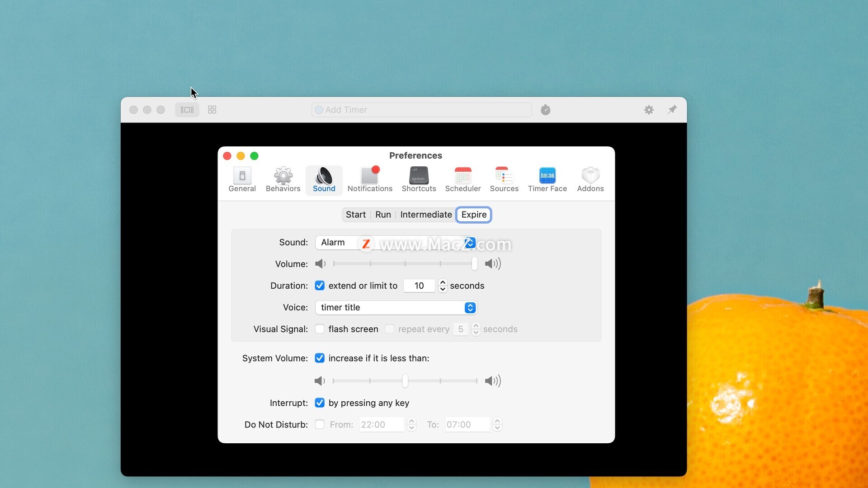Disable interrupt by pressing any key
The image size is (868, 488).
320,403
